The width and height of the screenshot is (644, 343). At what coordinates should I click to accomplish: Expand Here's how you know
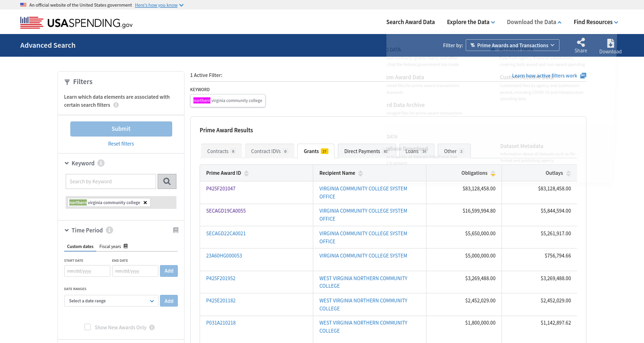(x=159, y=5)
